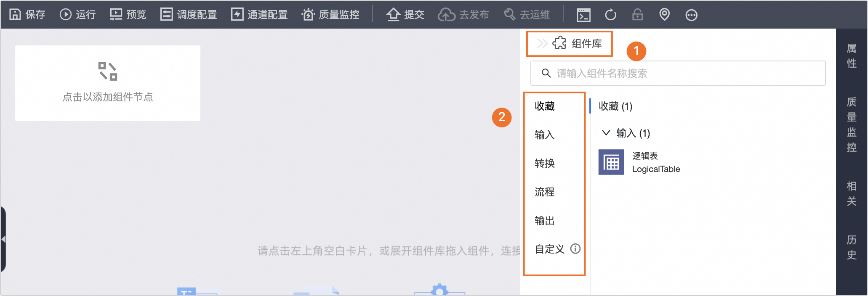The height and width of the screenshot is (296, 868).
Task: Collapse the 组件库 panel with double chevron
Action: 542,43
